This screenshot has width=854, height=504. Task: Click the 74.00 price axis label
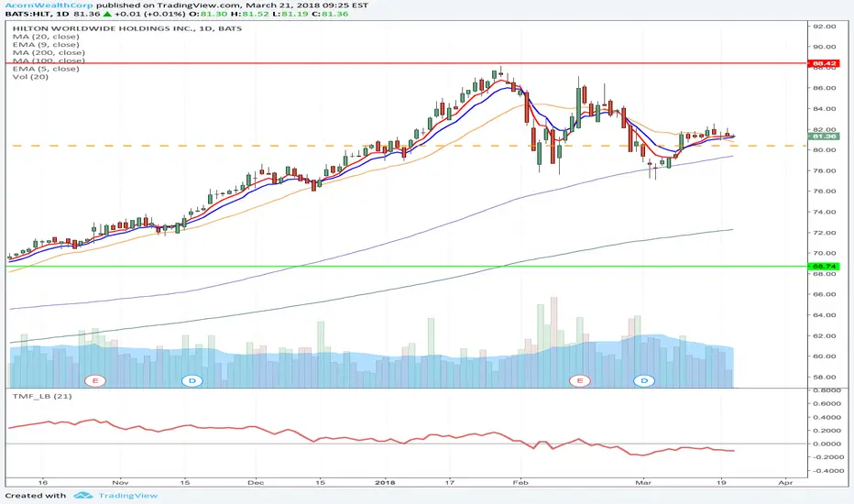825,212
